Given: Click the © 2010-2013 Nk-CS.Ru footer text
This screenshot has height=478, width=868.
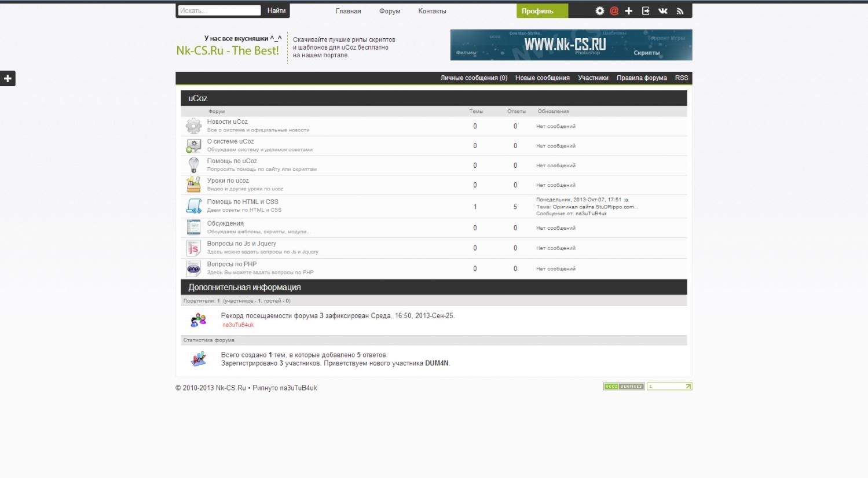Looking at the screenshot, I should (211, 388).
